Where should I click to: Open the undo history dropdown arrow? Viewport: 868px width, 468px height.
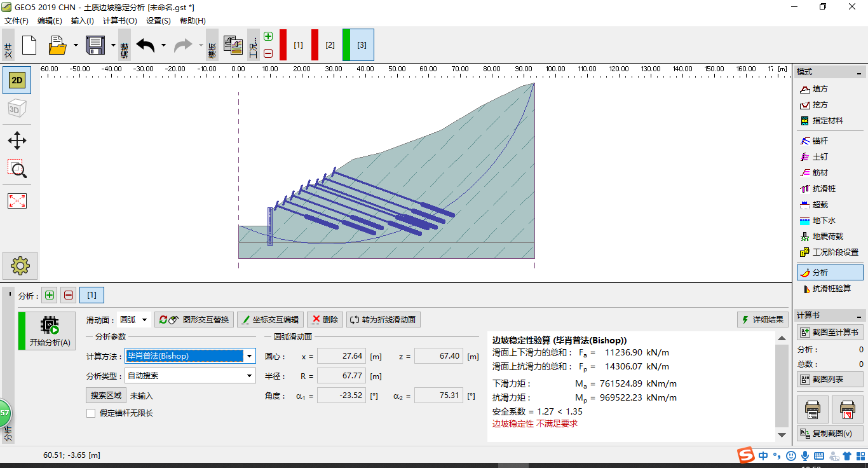[x=163, y=45]
